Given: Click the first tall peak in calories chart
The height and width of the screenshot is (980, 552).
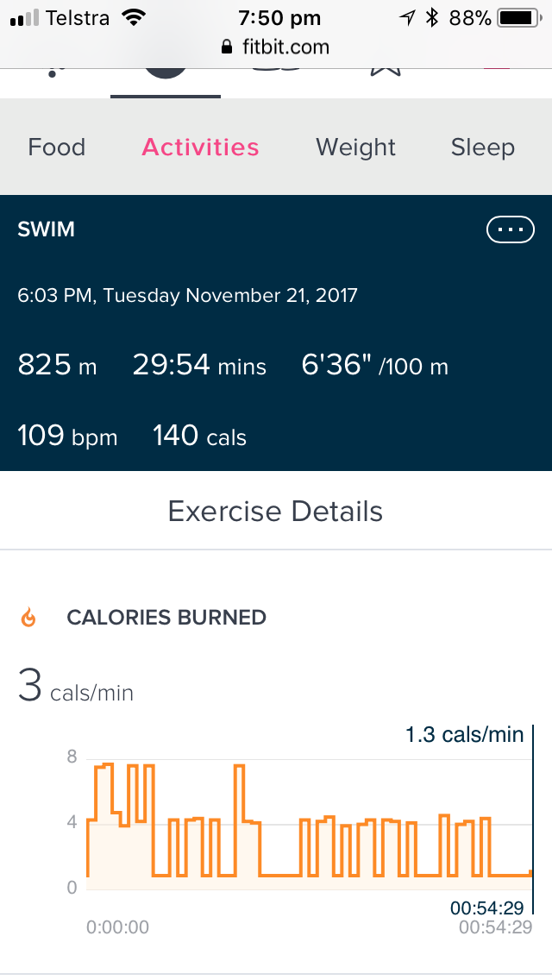Looking at the screenshot, I should (x=104, y=766).
